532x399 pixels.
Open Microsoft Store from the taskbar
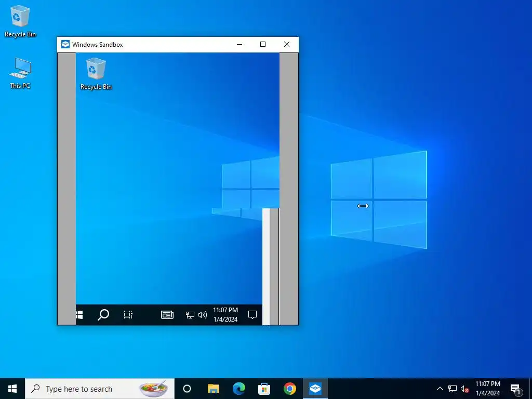coord(264,389)
